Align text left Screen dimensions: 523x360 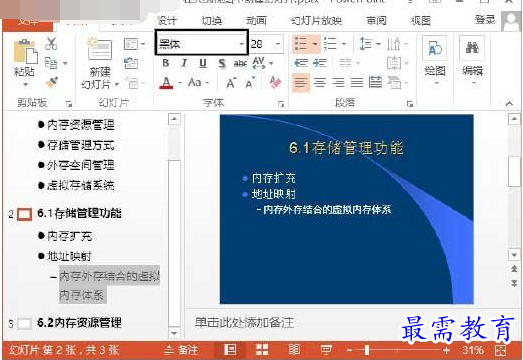click(x=301, y=82)
